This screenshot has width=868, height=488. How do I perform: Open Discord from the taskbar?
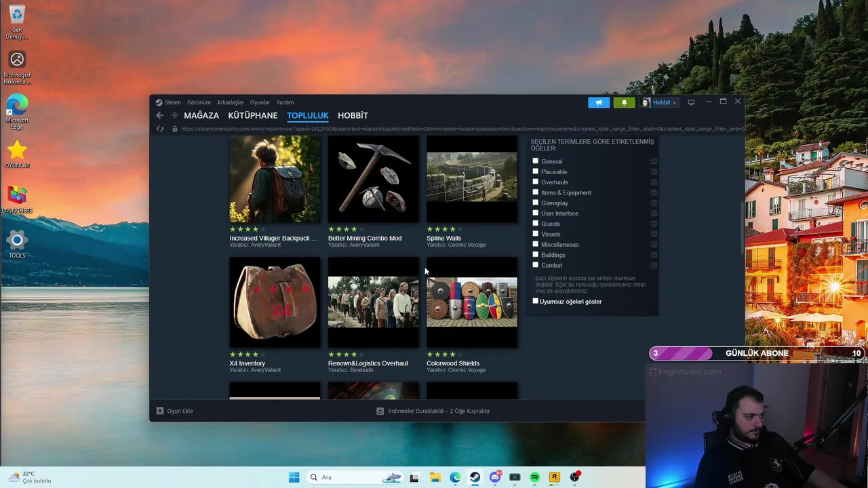click(x=495, y=477)
